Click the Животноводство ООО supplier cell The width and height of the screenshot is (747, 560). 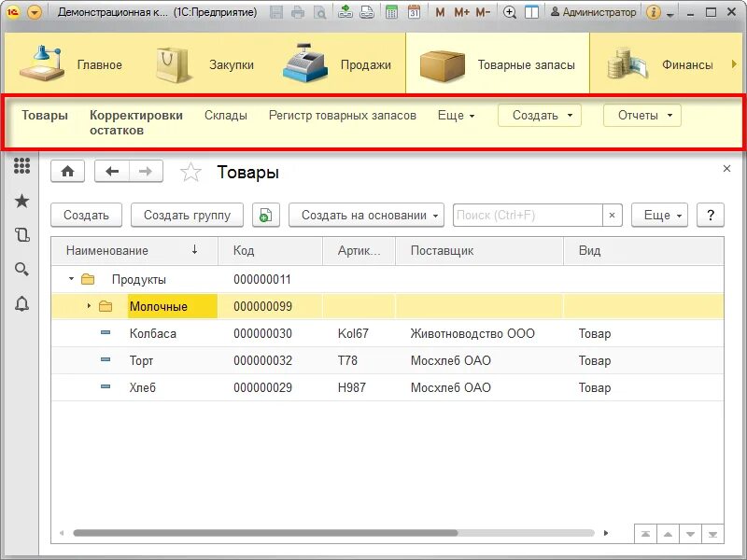tap(472, 333)
